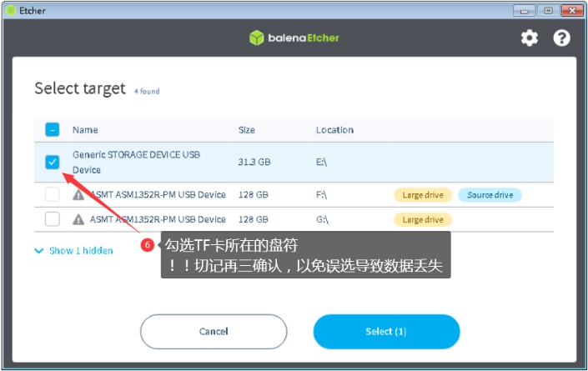Maximize the Etcher window

point(548,11)
